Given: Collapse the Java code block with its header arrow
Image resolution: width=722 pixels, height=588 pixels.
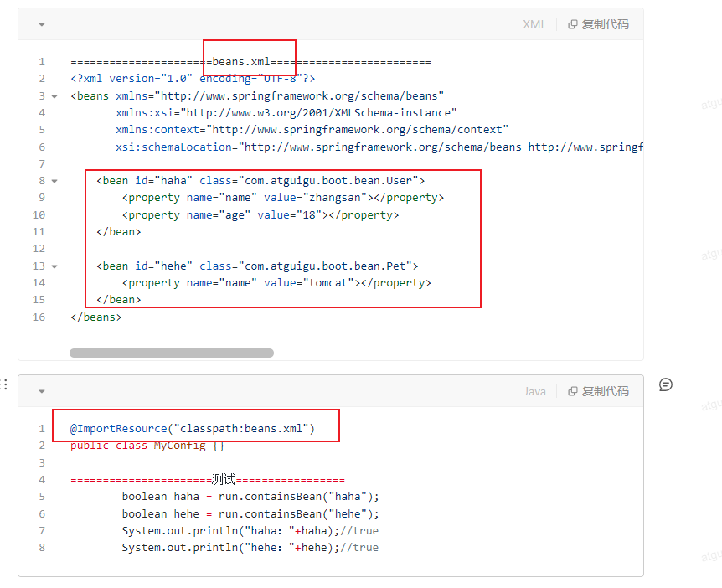Looking at the screenshot, I should (42, 391).
